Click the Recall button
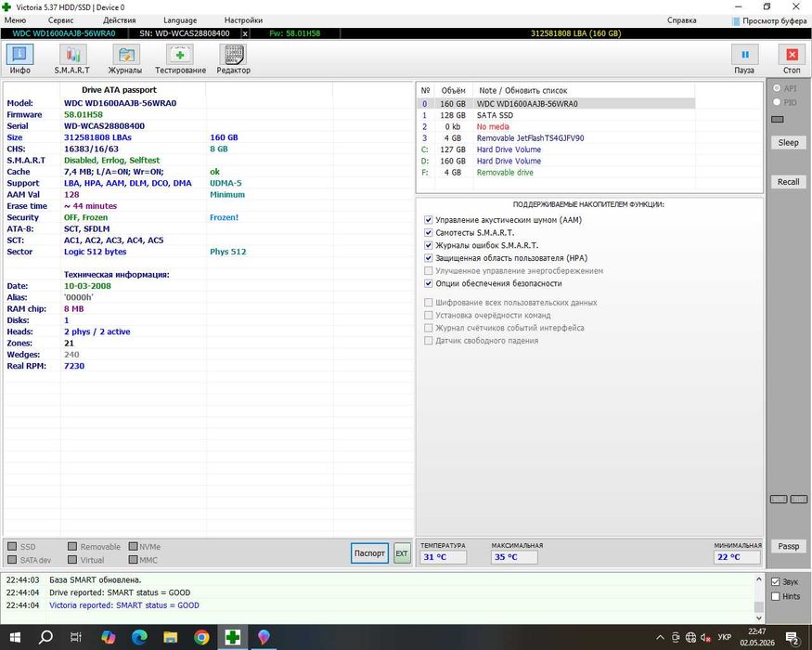 [788, 182]
